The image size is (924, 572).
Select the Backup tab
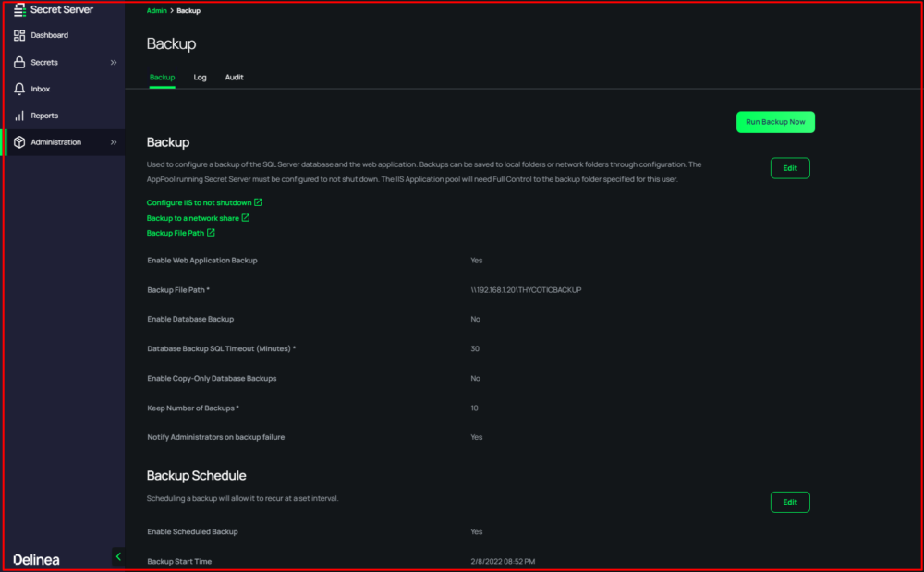[x=162, y=78]
